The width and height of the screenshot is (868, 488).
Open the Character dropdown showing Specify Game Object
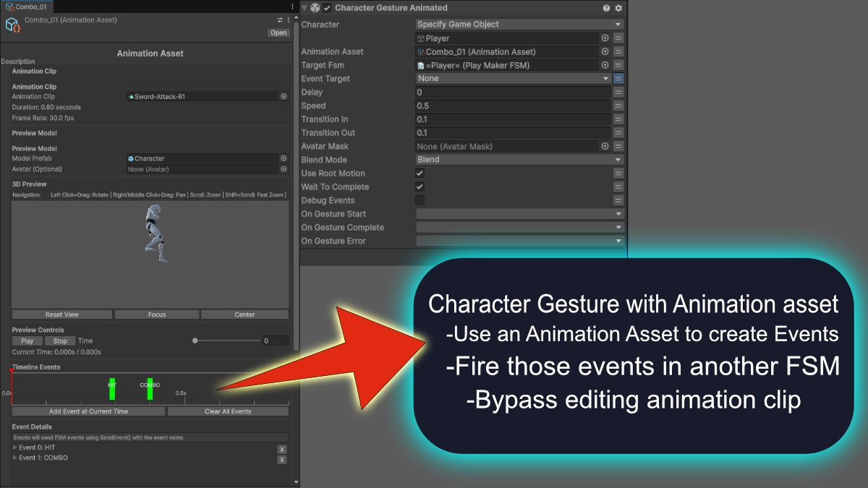tap(519, 25)
